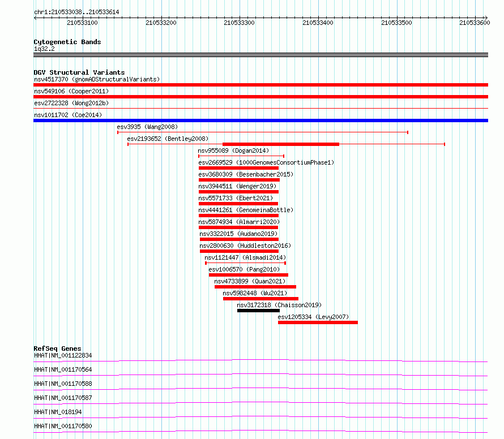Click variant esv1205334 (Levy2007) label
The width and height of the screenshot is (504, 439).
click(x=313, y=317)
